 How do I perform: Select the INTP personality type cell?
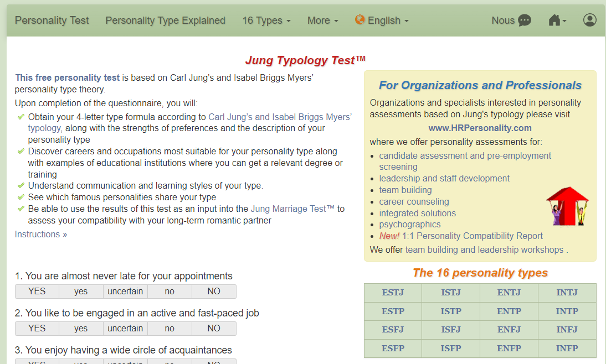[567, 311]
